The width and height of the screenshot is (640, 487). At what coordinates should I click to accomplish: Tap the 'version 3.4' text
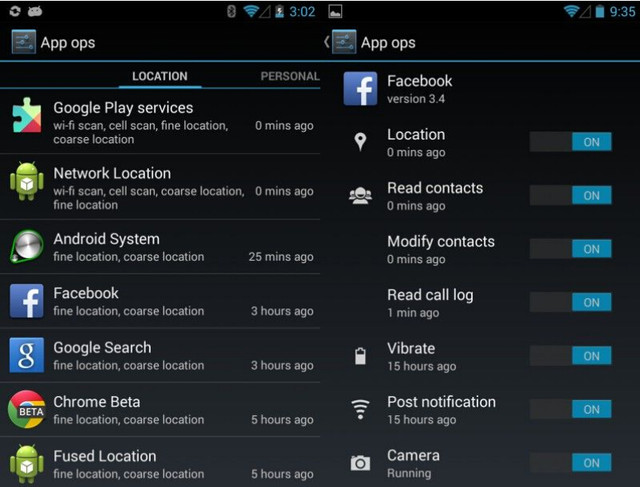[x=416, y=99]
